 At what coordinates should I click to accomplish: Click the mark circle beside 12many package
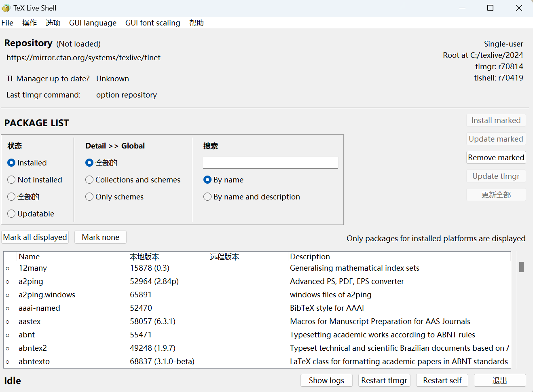(x=8, y=268)
